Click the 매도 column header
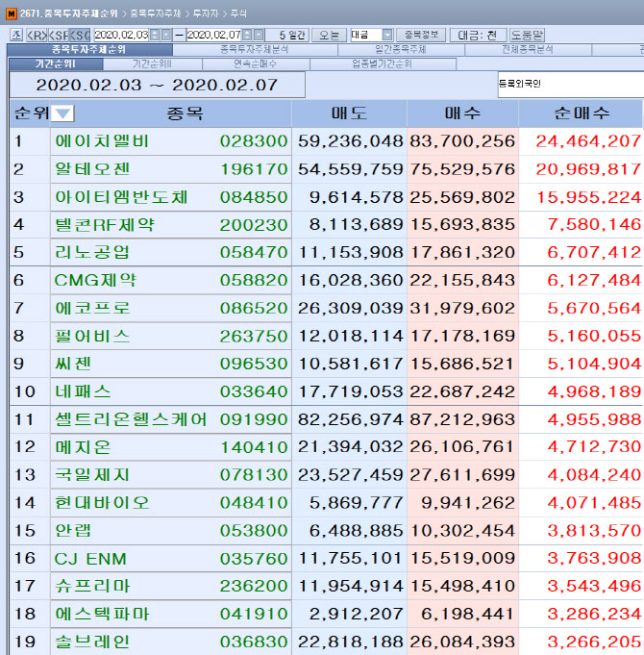This screenshot has height=655, width=644. pos(349,113)
